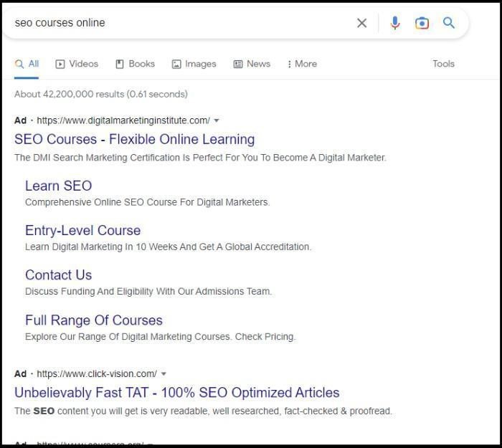Switch to the Books tab
The width and height of the screenshot is (502, 448).
click(135, 64)
